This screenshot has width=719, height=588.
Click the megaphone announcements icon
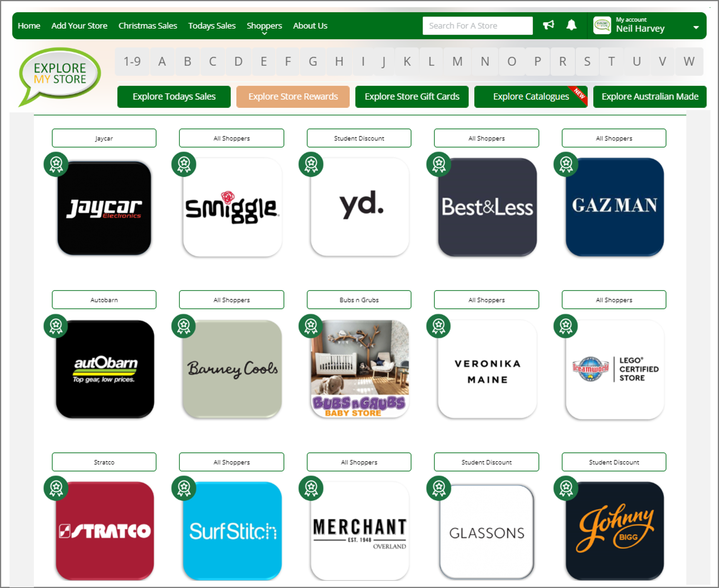click(548, 25)
